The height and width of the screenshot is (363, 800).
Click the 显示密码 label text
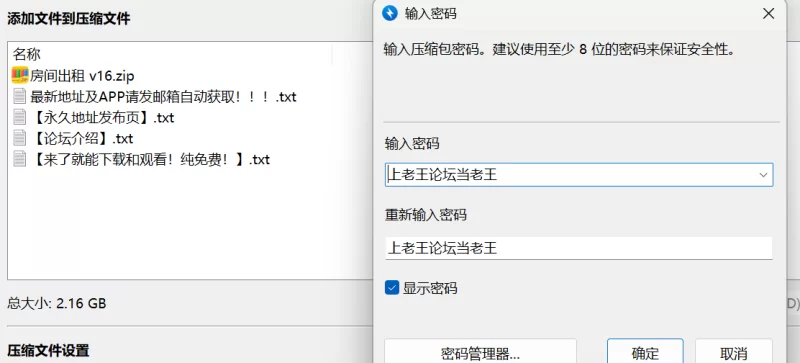pos(430,288)
